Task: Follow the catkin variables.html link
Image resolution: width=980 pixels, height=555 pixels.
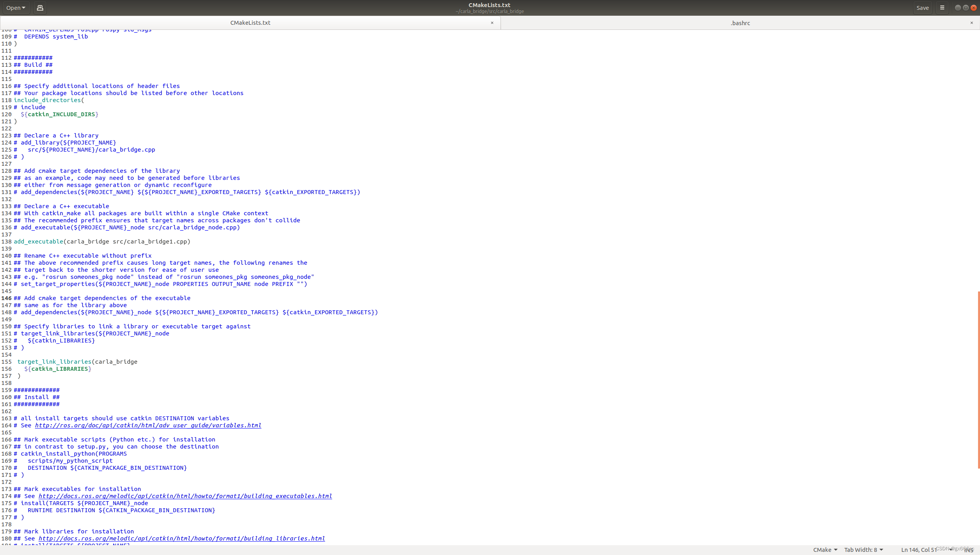Action: point(148,425)
